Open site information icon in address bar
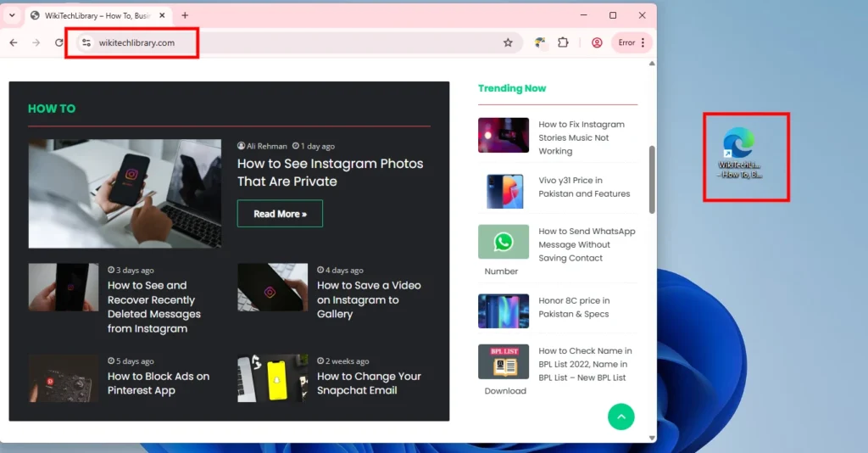The width and height of the screenshot is (868, 453). pyautogui.click(x=86, y=42)
